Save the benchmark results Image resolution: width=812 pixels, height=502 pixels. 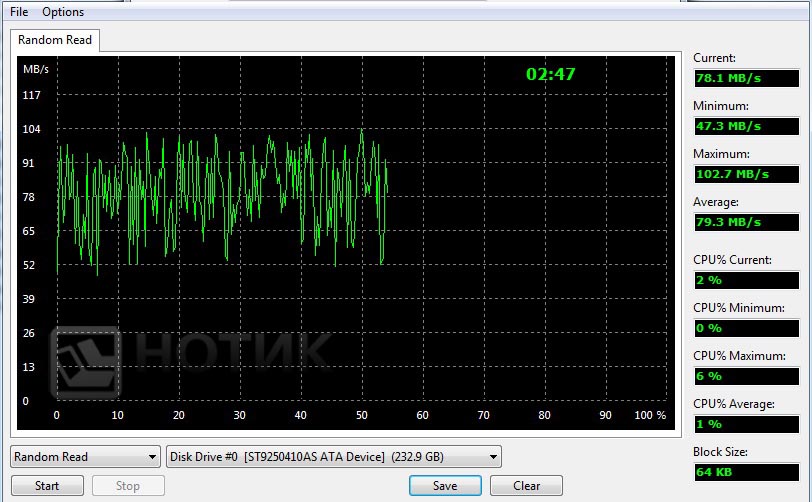(445, 486)
